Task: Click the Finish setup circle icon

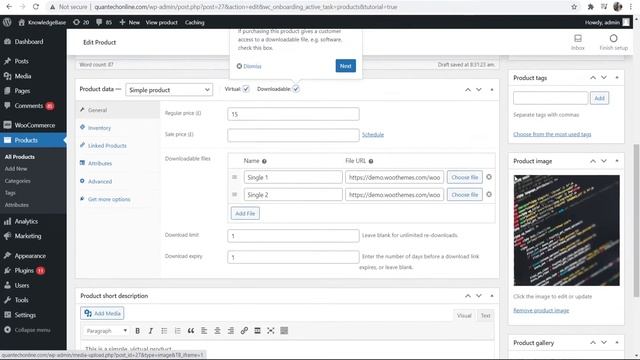Action: 613,38
